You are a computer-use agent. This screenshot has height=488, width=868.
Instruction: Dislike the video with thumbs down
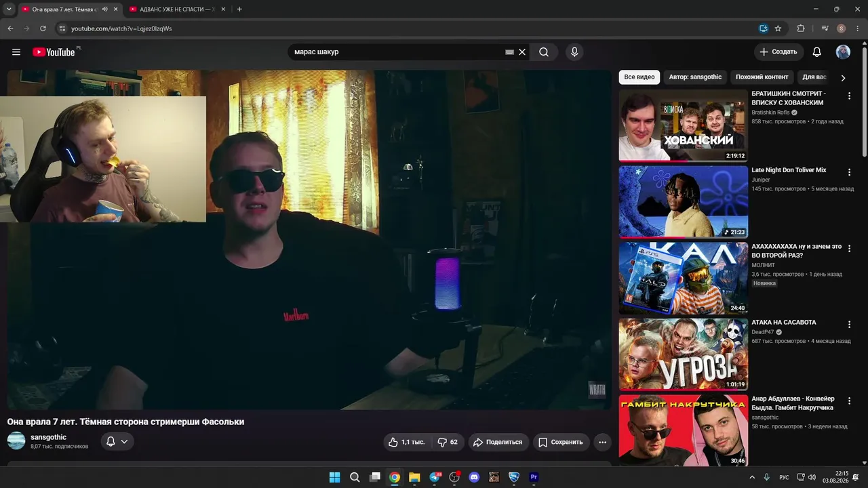pyautogui.click(x=448, y=442)
